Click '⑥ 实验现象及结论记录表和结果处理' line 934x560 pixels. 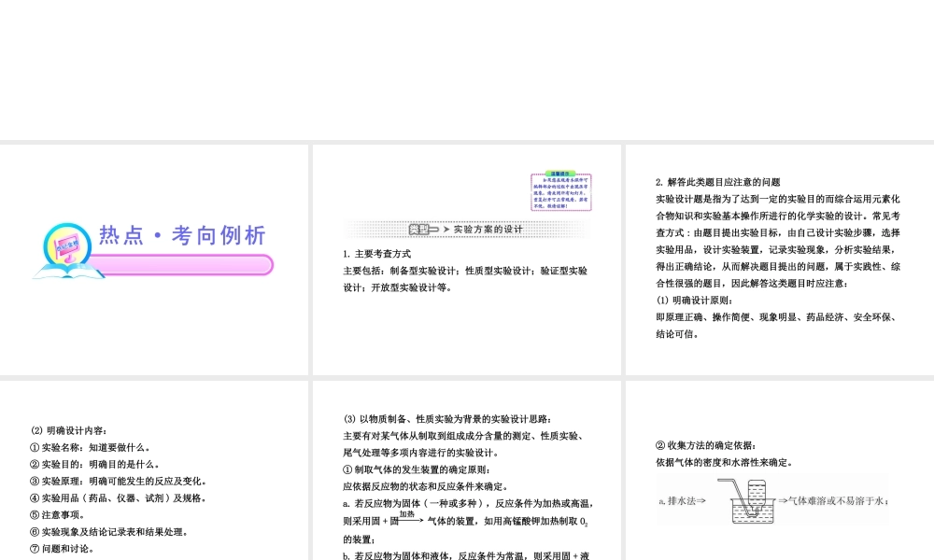[x=109, y=532]
